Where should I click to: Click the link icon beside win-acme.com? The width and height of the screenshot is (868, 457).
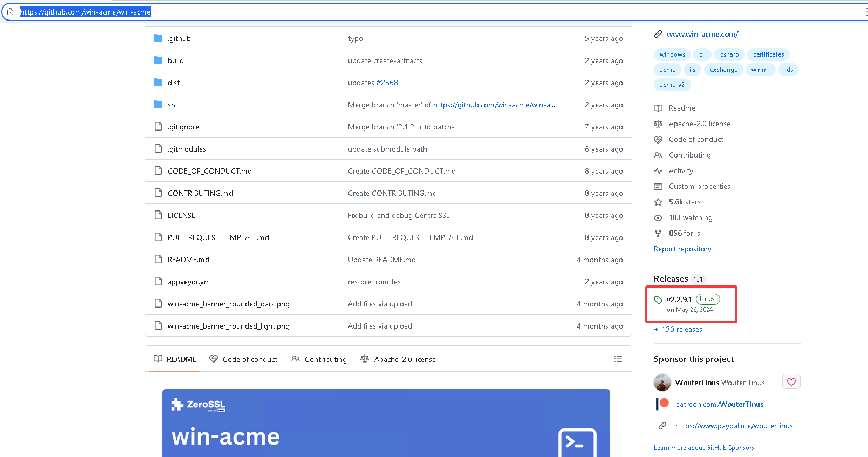(x=658, y=34)
